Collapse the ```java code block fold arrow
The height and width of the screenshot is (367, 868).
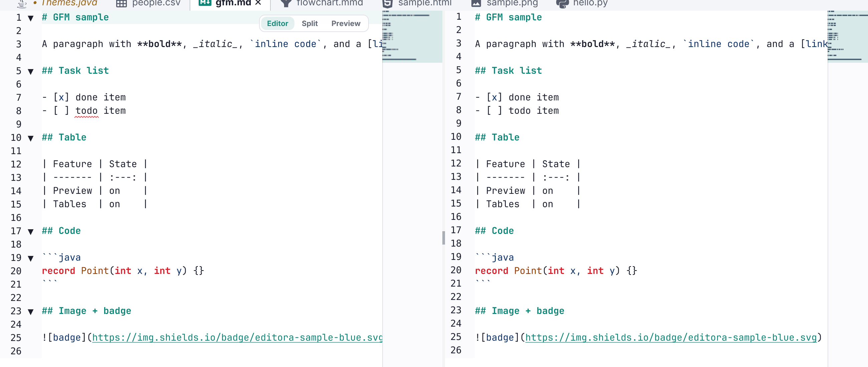(x=31, y=258)
